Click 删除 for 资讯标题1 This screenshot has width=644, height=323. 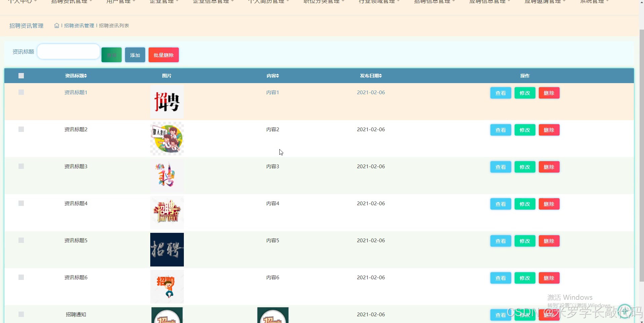[x=549, y=93]
